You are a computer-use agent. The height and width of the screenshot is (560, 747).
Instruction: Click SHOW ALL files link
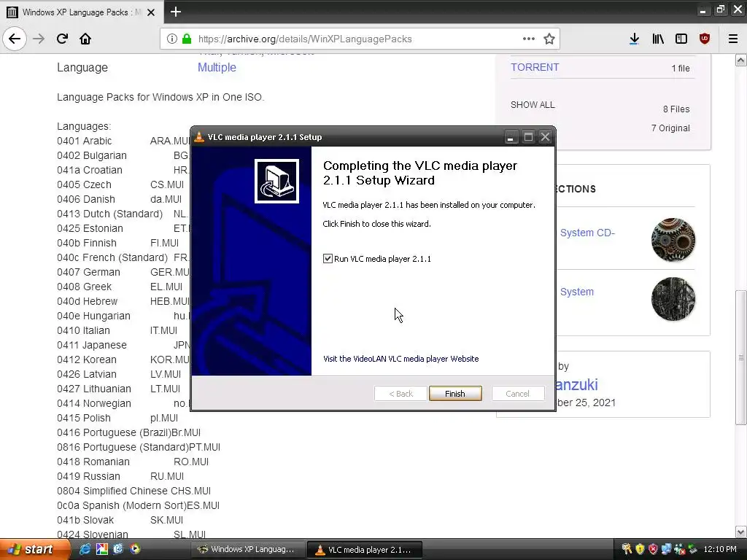(533, 105)
